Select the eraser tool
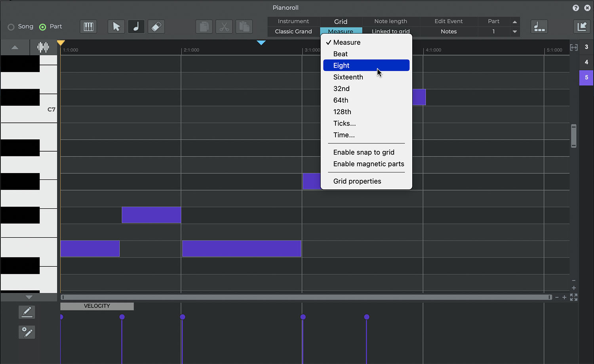The image size is (594, 364). click(156, 27)
